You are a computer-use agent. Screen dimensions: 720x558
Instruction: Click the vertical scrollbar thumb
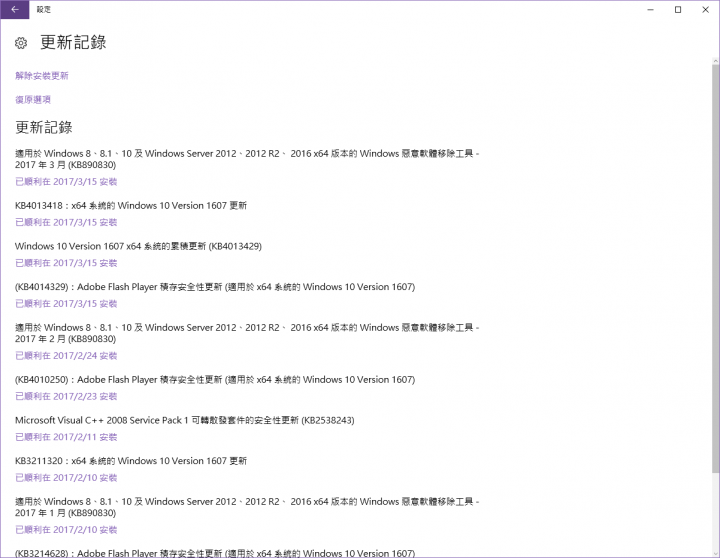coord(715,268)
